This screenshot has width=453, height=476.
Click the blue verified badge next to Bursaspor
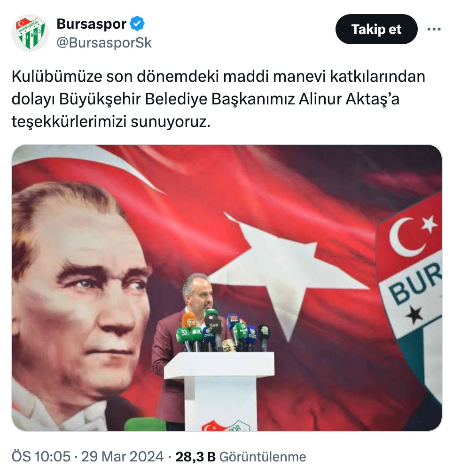point(137,24)
